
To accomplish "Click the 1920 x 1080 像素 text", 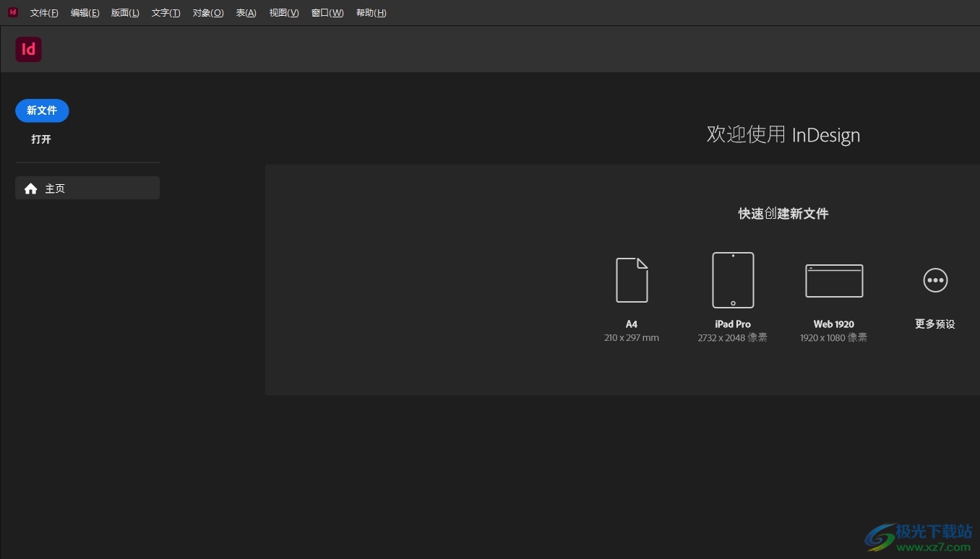I will pos(834,338).
